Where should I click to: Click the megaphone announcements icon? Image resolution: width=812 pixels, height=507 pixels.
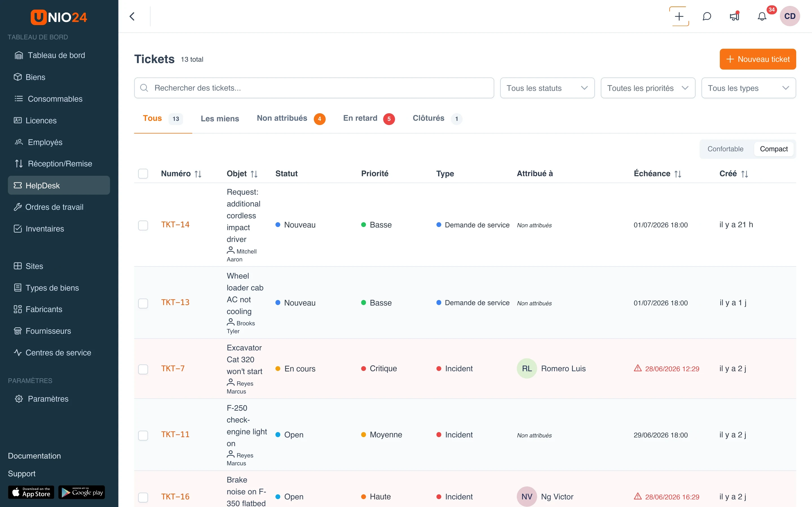click(734, 16)
